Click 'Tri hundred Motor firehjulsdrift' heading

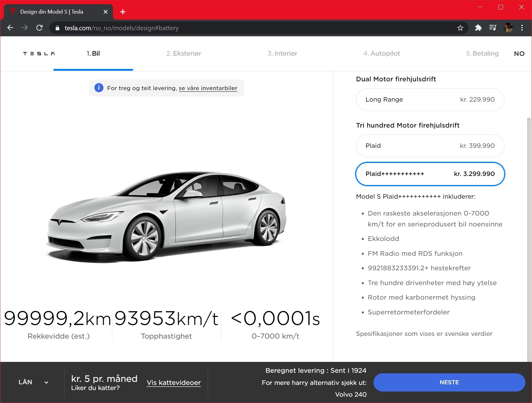408,125
